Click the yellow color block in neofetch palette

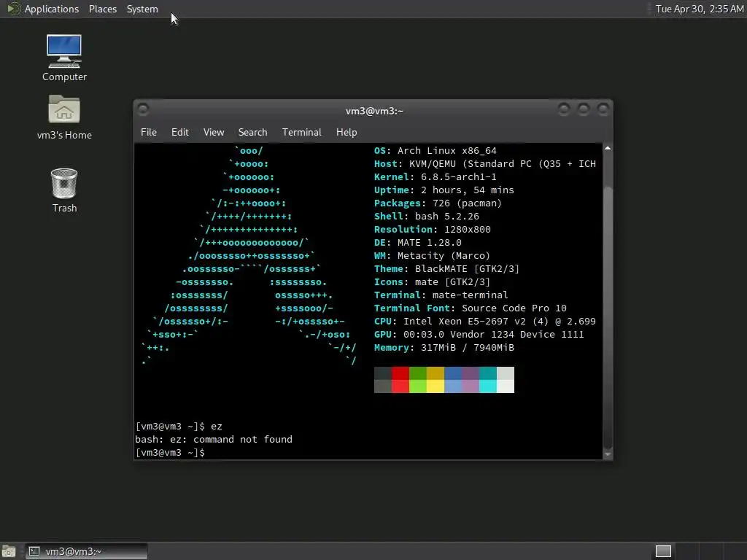click(x=435, y=386)
